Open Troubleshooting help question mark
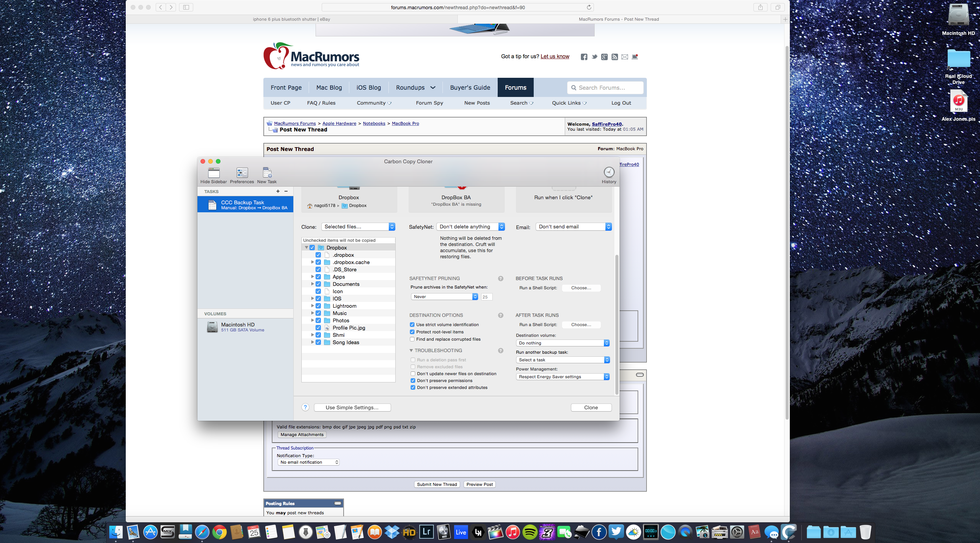The height and width of the screenshot is (543, 980). click(501, 351)
